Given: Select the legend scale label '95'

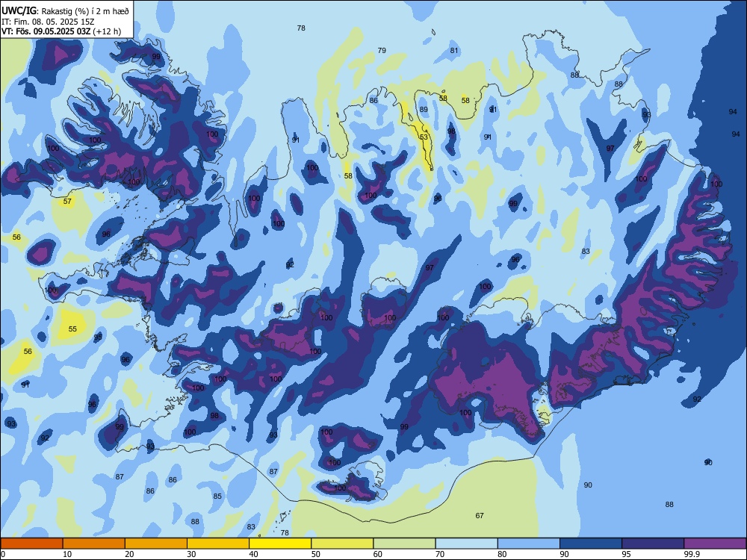Looking at the screenshot, I should pyautogui.click(x=627, y=554).
